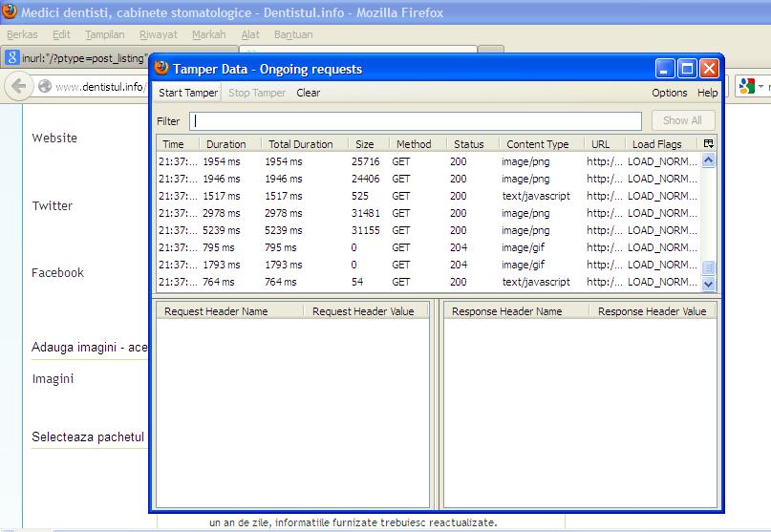
Task: Open the Tampilan menu
Action: [105, 34]
